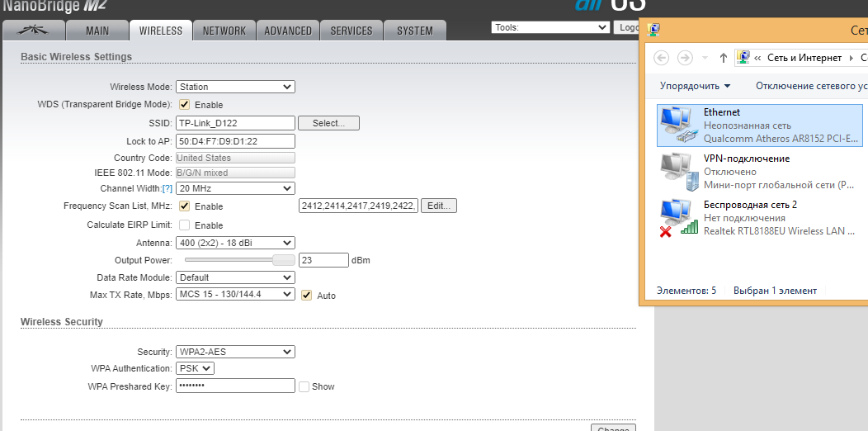Check Show for WPA Preshared Key
Image resolution: width=868 pixels, height=431 pixels.
pos(304,386)
